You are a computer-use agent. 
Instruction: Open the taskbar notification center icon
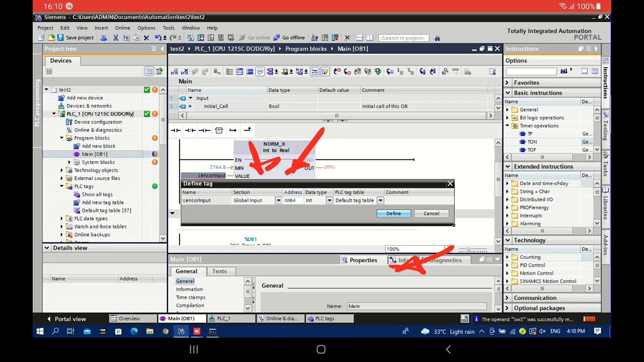tap(597, 331)
